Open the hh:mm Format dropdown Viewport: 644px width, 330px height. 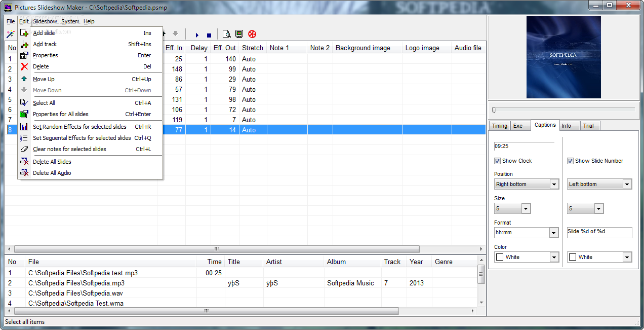[x=527, y=233]
